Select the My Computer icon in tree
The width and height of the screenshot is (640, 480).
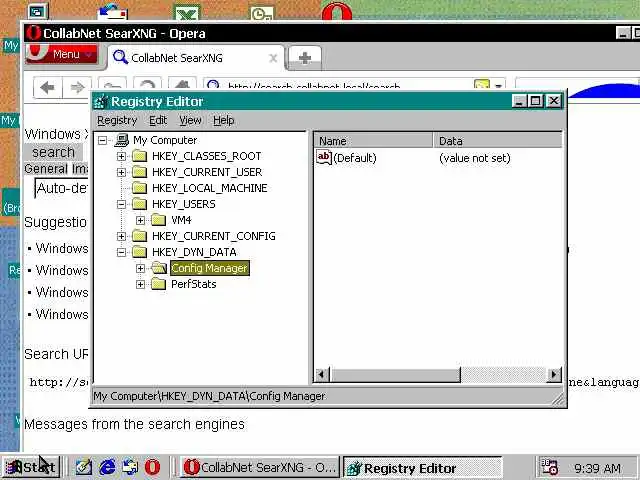click(x=122, y=140)
